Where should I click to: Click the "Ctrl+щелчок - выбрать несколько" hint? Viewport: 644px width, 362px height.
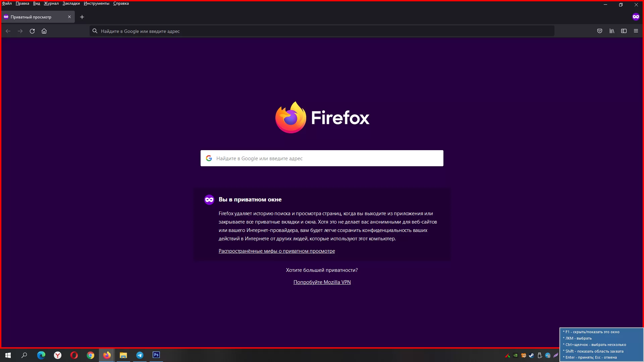pyautogui.click(x=594, y=345)
